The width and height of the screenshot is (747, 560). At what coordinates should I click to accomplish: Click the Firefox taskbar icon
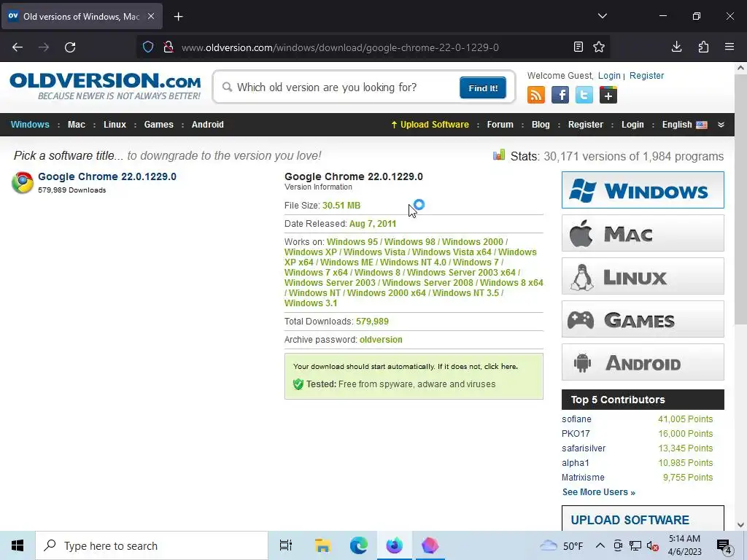point(395,545)
